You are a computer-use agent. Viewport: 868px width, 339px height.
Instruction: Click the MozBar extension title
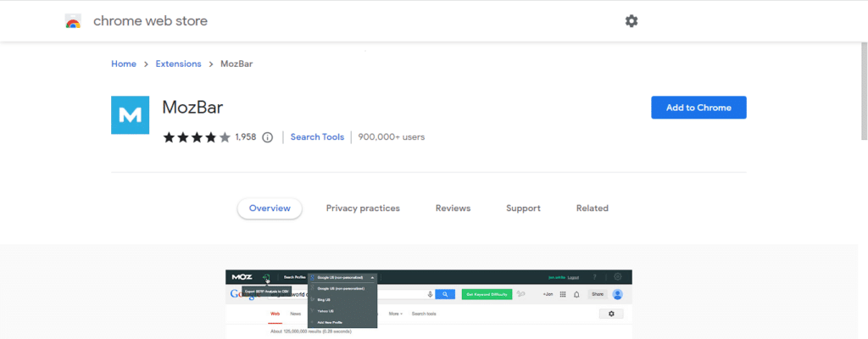click(192, 107)
